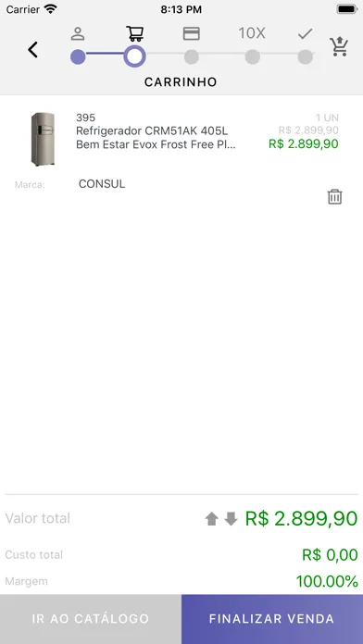Tap the back arrow icon
This screenshot has width=363, height=644.
click(x=33, y=50)
